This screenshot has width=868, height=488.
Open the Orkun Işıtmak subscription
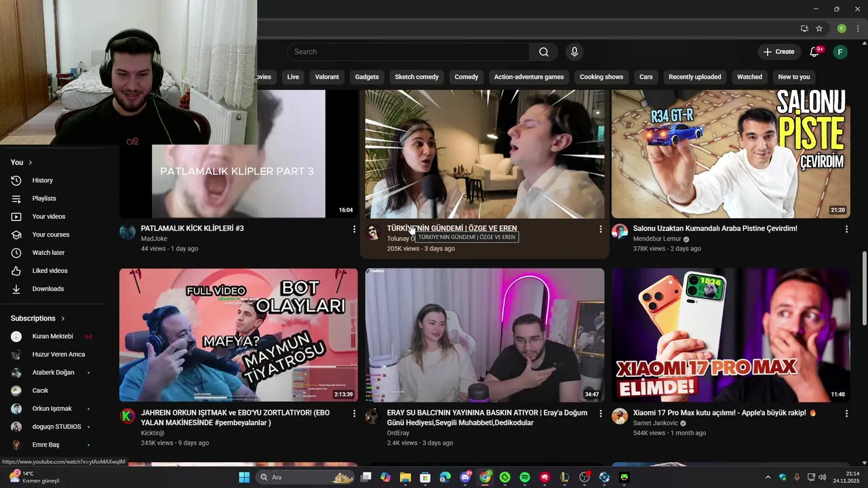pos(52,409)
